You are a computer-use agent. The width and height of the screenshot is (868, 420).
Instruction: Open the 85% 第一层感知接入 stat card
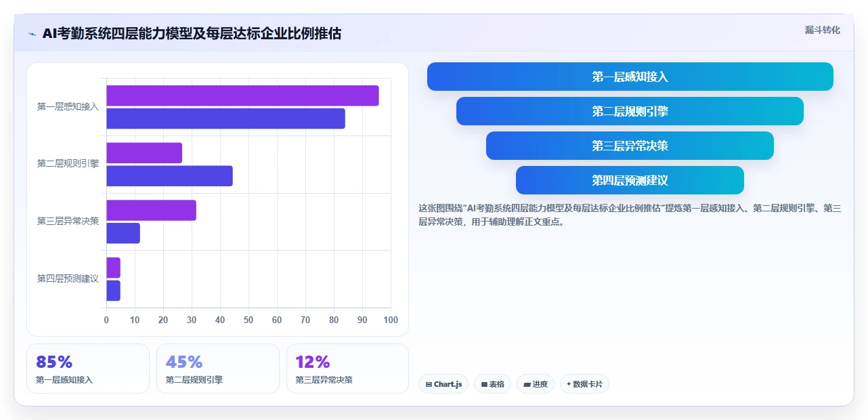[88, 369]
